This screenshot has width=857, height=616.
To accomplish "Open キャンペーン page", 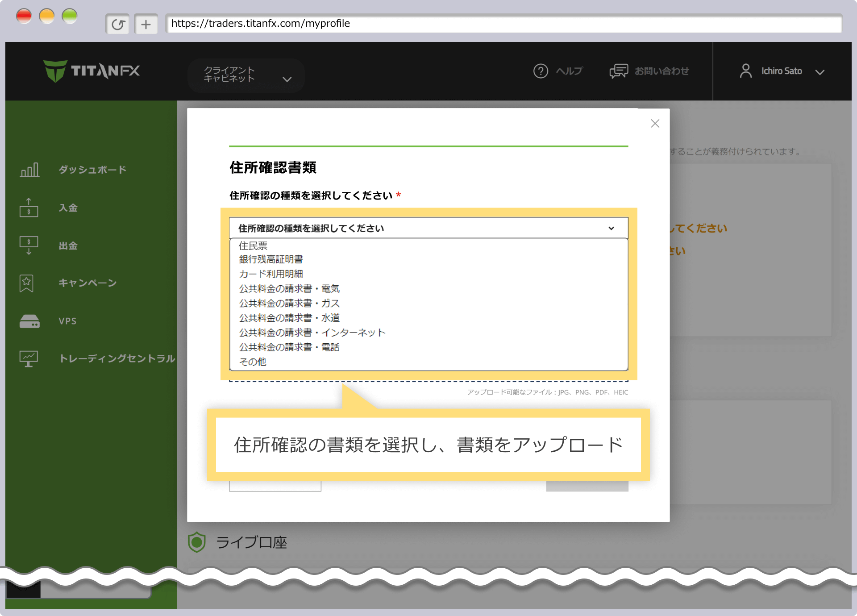I will tap(87, 283).
